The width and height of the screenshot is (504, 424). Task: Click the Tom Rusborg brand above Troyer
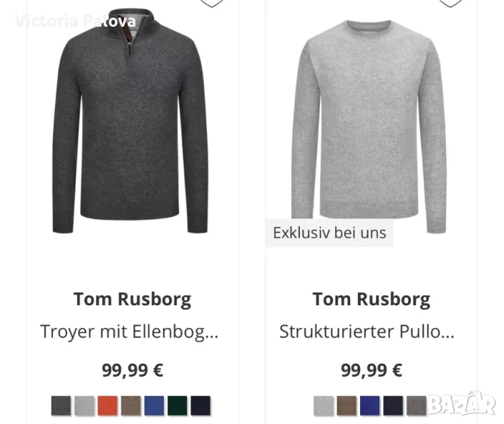tap(132, 300)
